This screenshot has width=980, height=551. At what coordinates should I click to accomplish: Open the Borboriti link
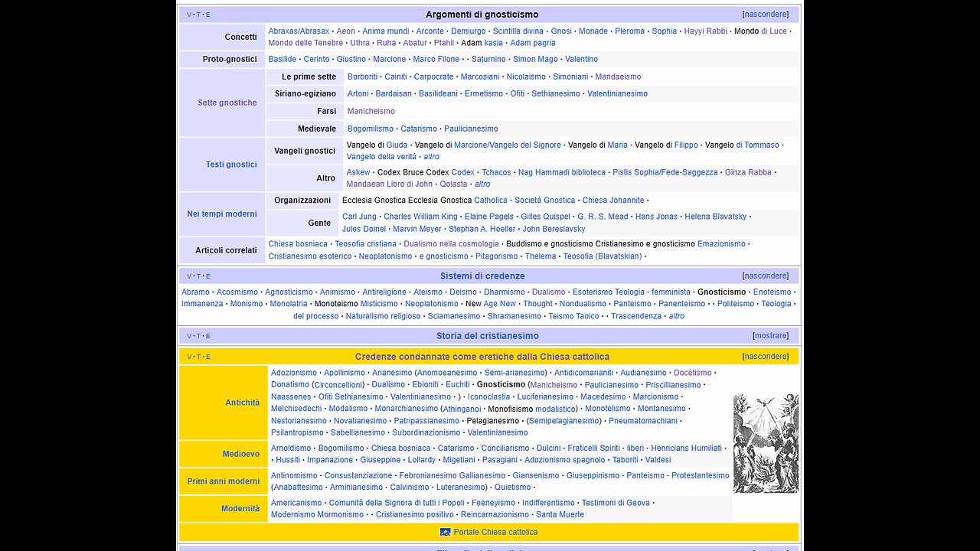click(362, 77)
